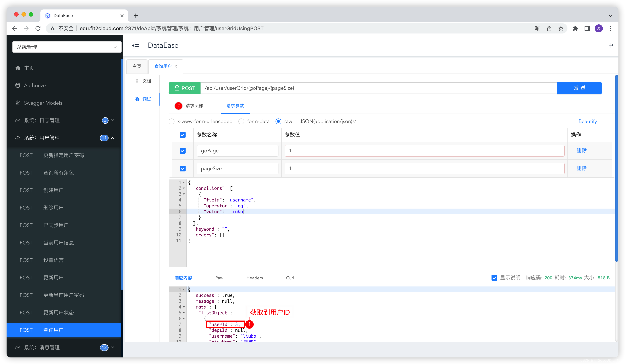
Task: Click the Google Translate icon in address bar
Action: (537, 29)
